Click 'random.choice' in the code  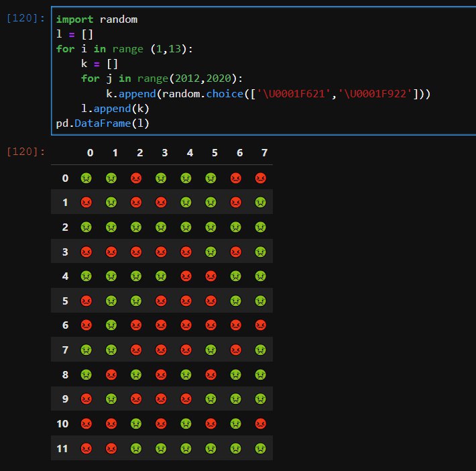[202, 94]
